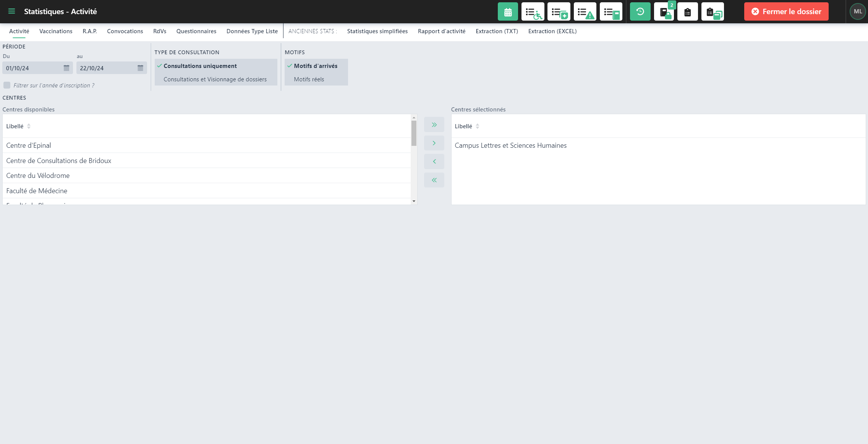Click the available centres list scrollbar down arrow
This screenshot has height=444, width=868.
click(x=414, y=201)
